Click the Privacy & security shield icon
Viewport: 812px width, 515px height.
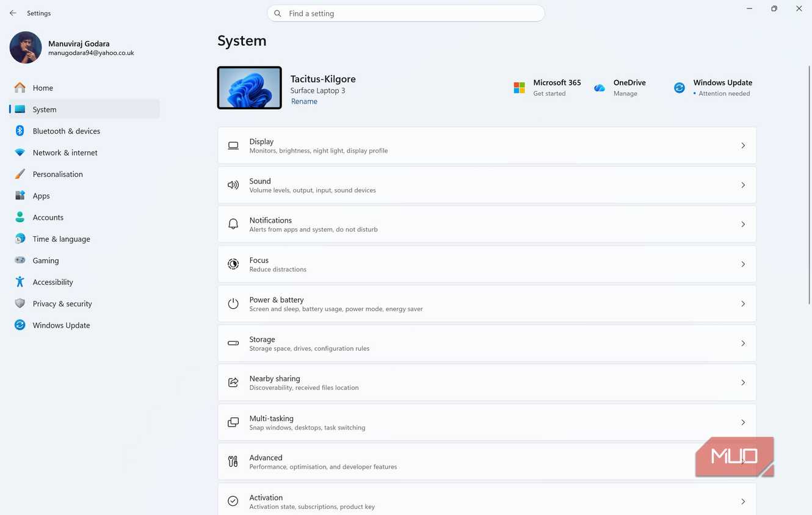[x=20, y=303]
